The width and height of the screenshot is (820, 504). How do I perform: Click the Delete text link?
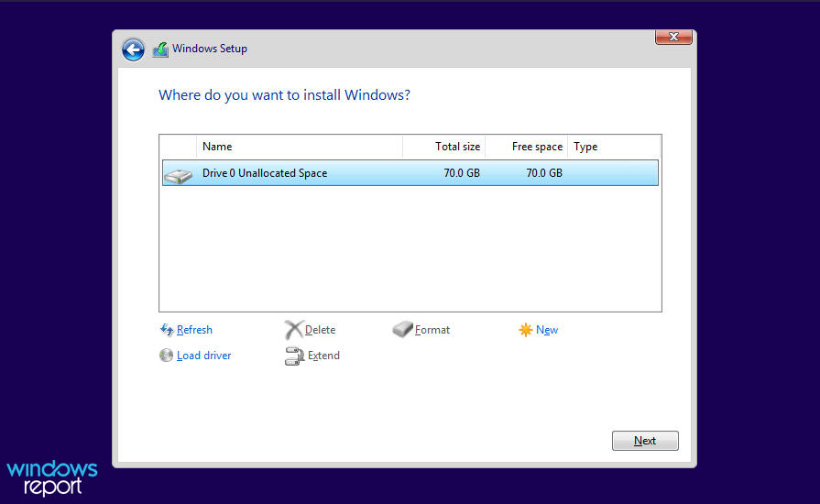tap(320, 330)
